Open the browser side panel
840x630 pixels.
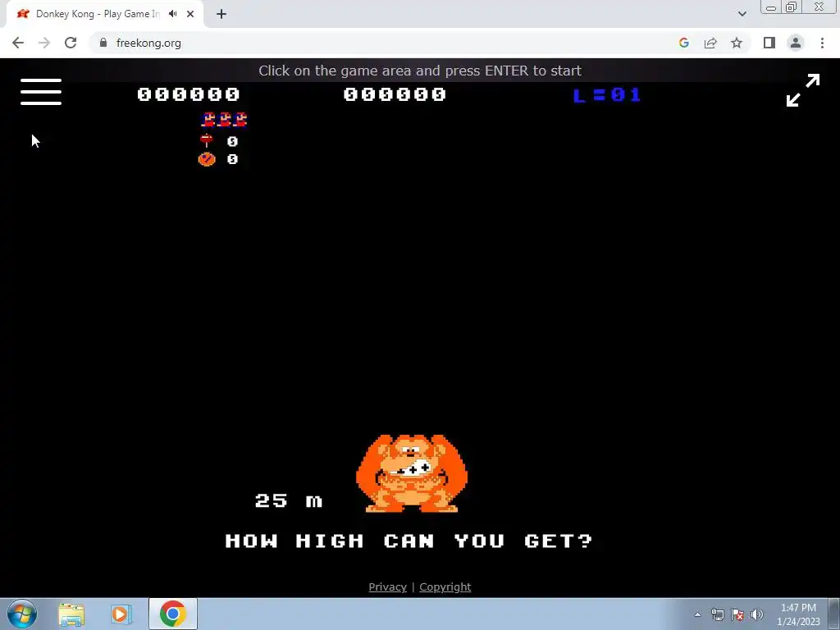pos(769,43)
